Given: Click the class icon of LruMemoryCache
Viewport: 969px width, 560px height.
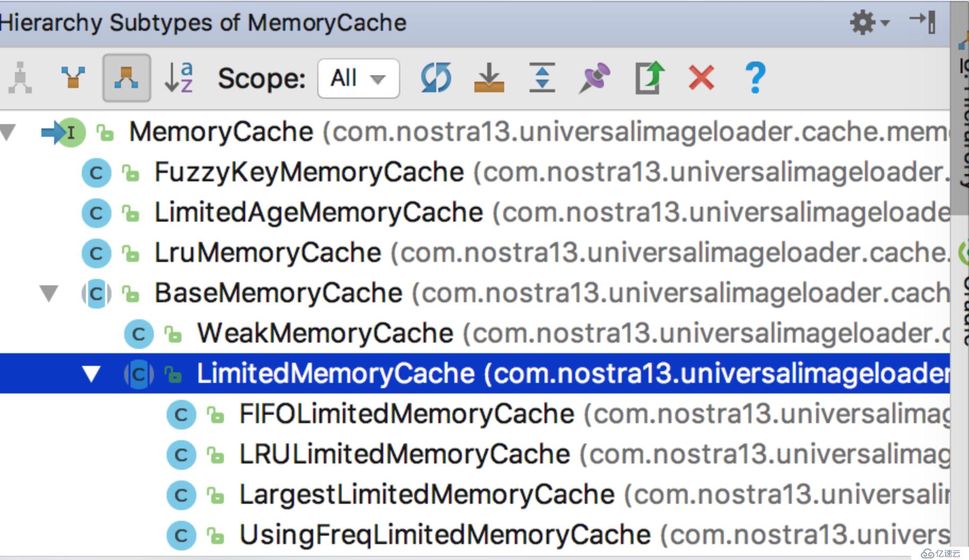Looking at the screenshot, I should pos(96,253).
